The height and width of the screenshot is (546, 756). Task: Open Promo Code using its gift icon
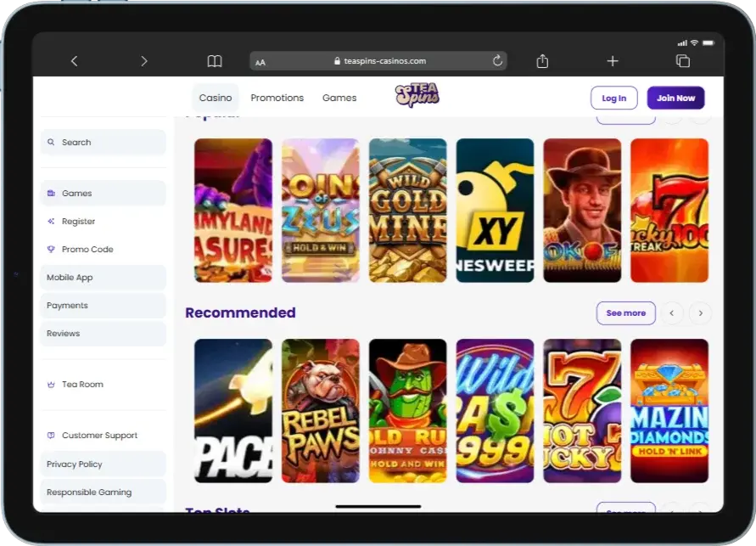(x=51, y=249)
